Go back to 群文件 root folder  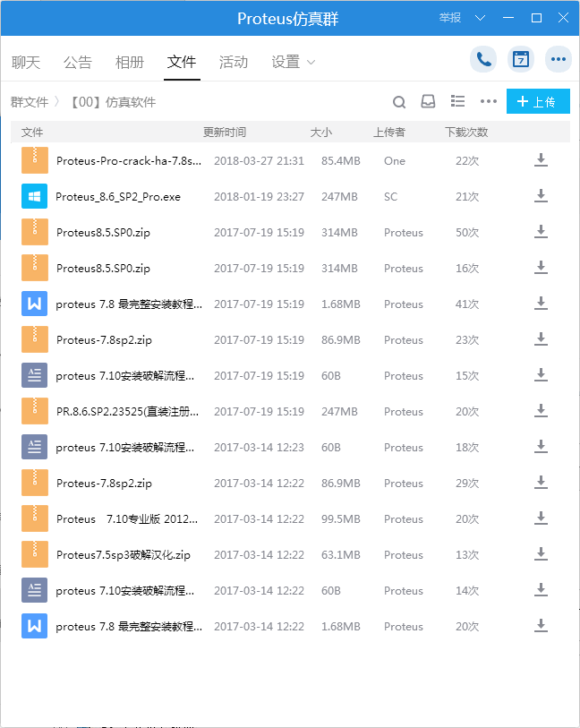click(30, 102)
